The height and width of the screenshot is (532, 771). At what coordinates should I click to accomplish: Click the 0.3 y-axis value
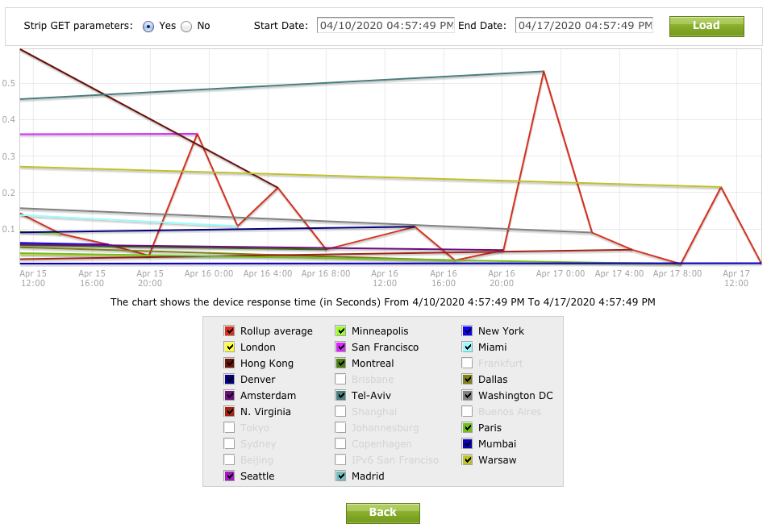(9, 156)
